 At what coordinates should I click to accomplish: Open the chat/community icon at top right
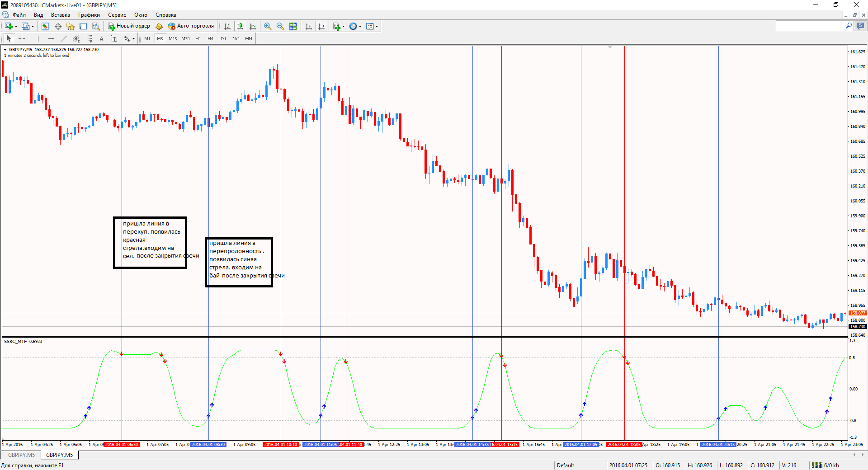point(860,26)
